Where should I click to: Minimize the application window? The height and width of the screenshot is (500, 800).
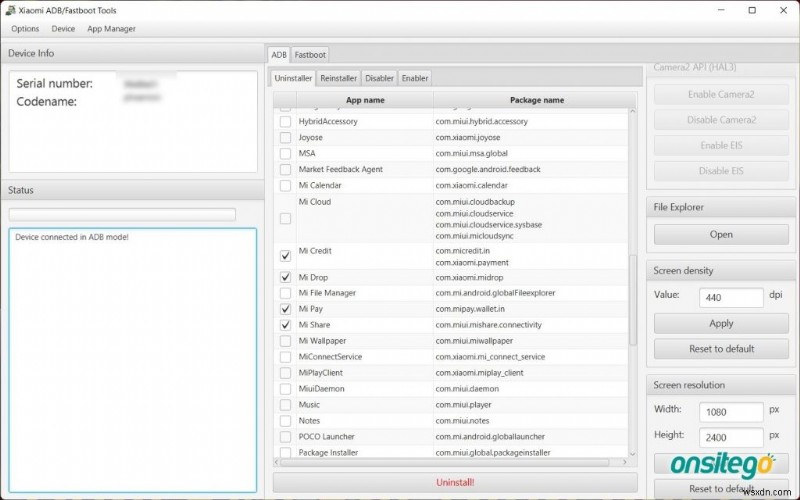pos(721,10)
